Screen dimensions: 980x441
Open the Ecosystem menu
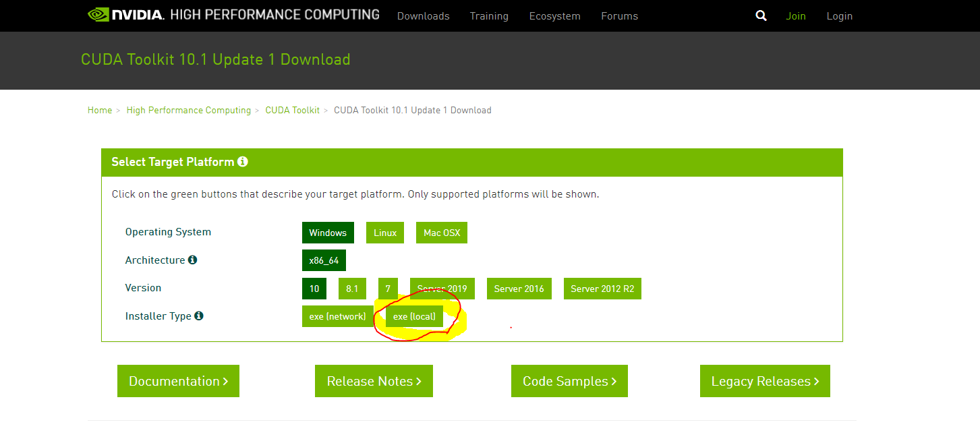point(554,16)
